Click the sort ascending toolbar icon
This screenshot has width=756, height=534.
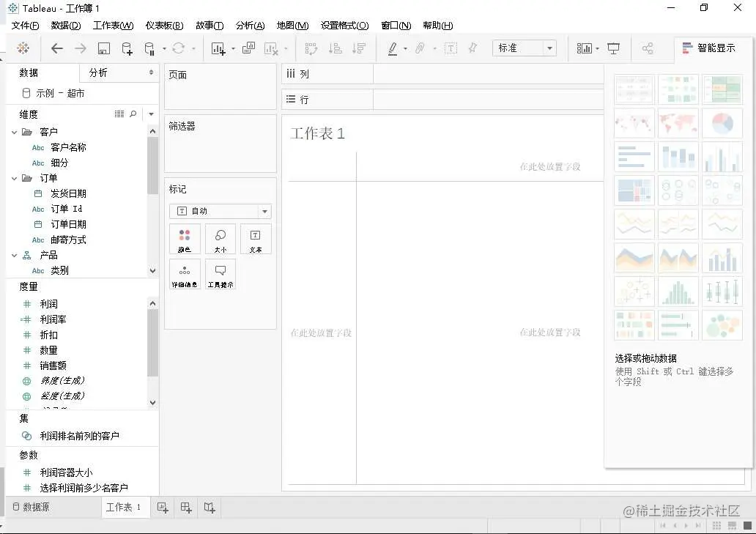pos(335,48)
